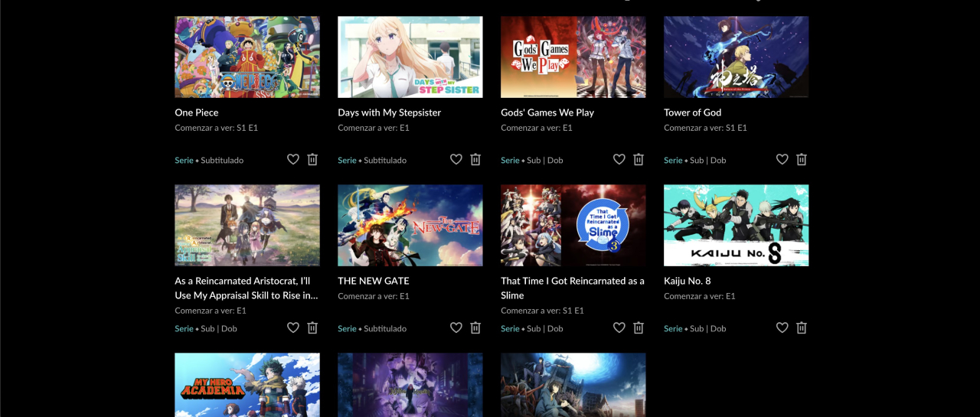This screenshot has height=417, width=980.
Task: Toggle heart on Days with My Stepsister
Action: 456,159
